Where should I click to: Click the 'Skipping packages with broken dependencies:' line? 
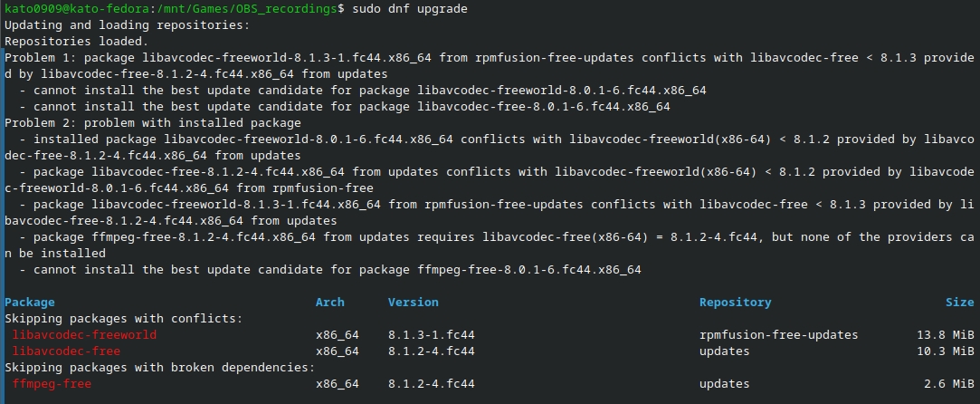pyautogui.click(x=160, y=368)
